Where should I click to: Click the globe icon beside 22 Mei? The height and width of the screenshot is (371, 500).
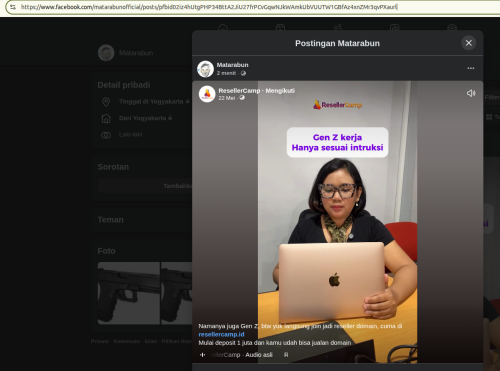tap(242, 98)
